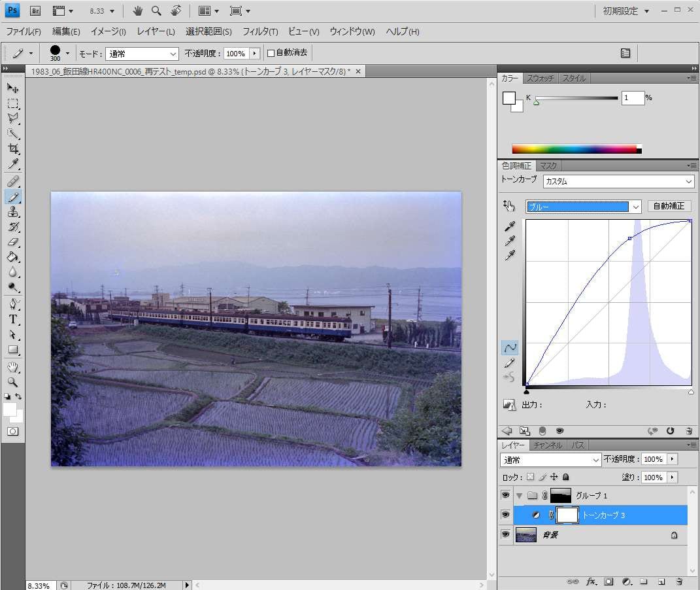The width and height of the screenshot is (700, 590).
Task: Open the ブルー channel dropdown
Action: (584, 207)
